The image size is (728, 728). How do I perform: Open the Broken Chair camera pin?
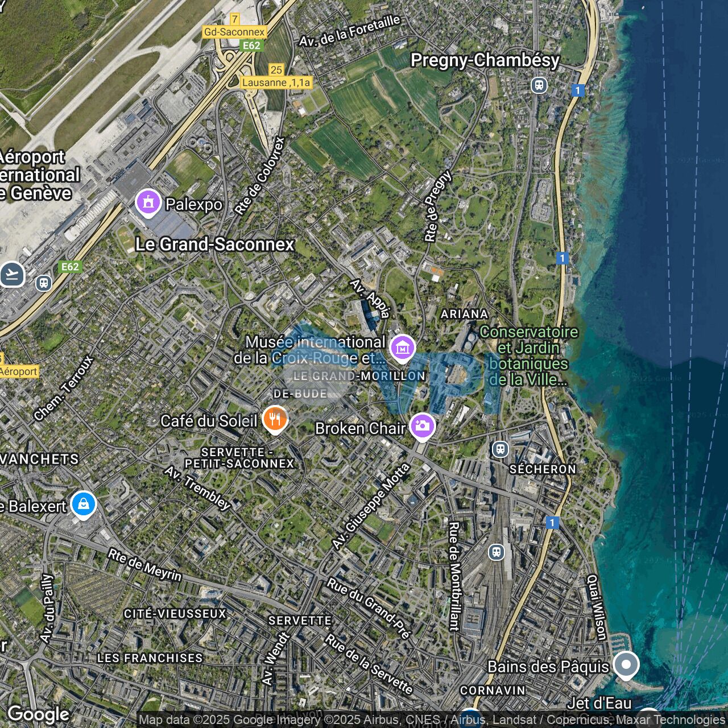pos(422,427)
